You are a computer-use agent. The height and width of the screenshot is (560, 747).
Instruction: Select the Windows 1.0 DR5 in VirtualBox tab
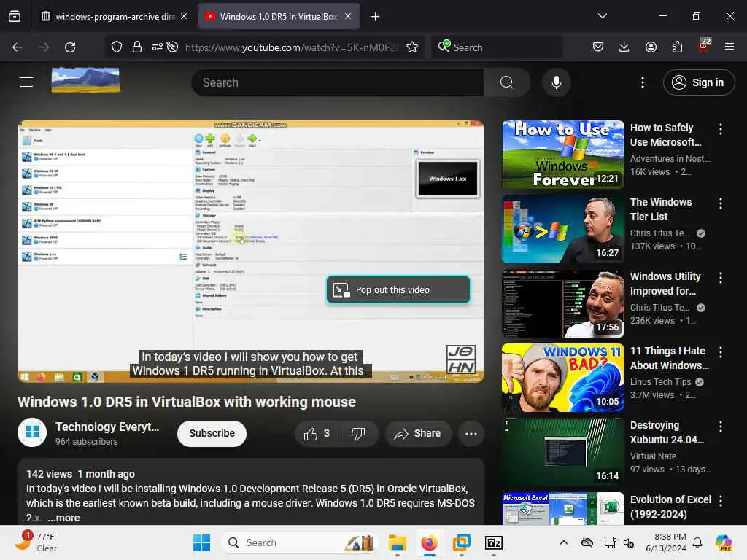279,16
